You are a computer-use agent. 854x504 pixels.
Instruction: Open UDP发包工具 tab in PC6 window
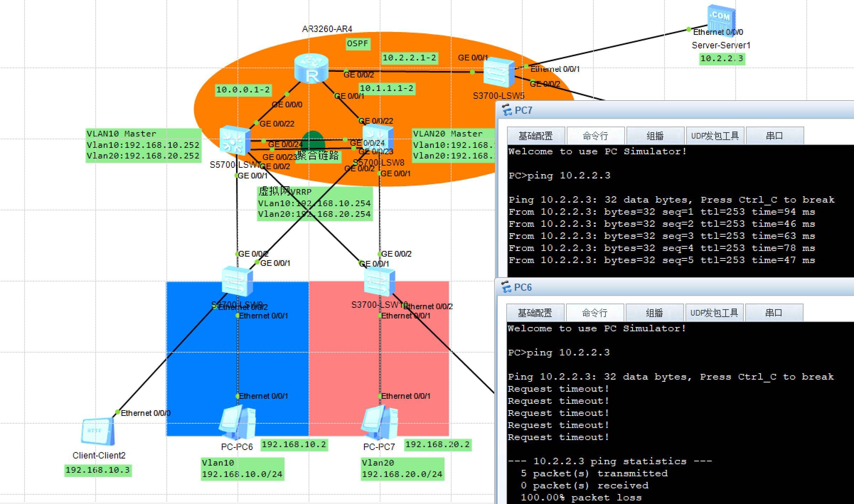tap(714, 313)
